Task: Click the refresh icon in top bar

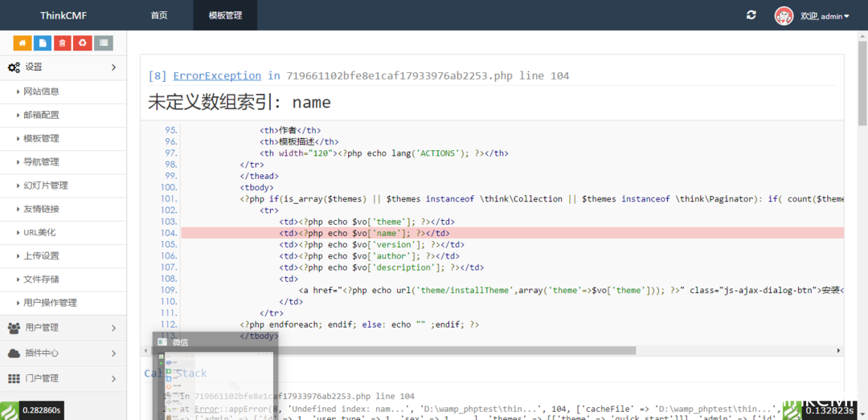Action: (x=751, y=15)
